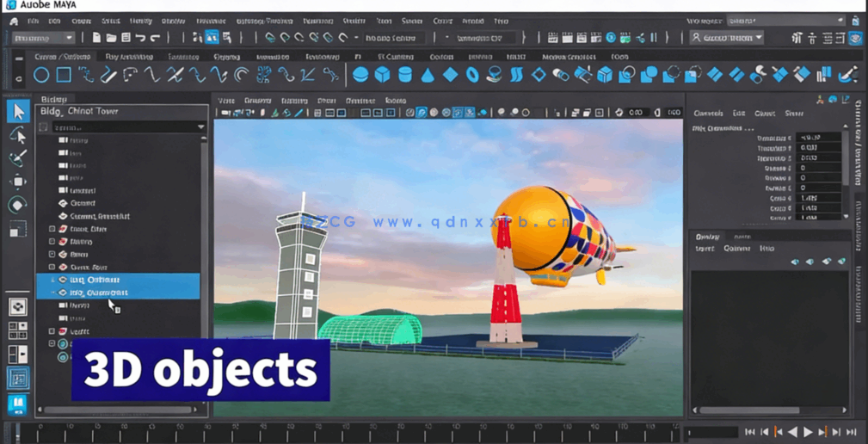868x444 pixels.
Task: Go to end of playback range
Action: [x=851, y=432]
